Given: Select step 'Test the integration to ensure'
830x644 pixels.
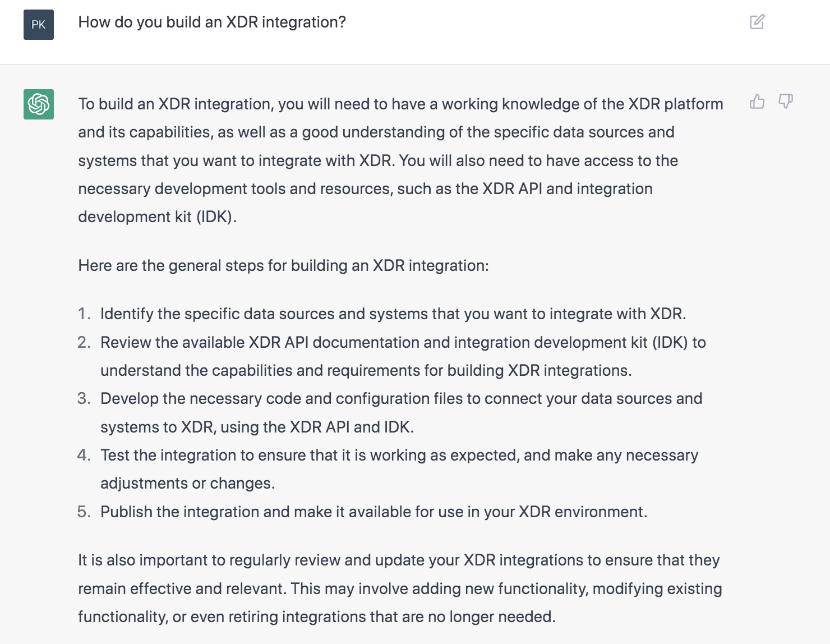Looking at the screenshot, I should [x=399, y=469].
